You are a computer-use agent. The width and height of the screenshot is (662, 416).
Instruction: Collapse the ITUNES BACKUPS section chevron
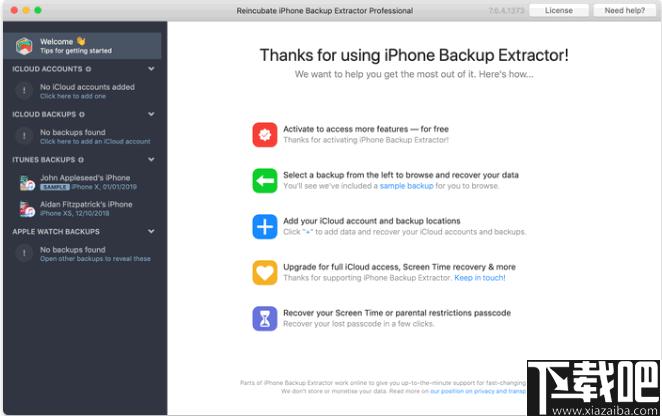click(151, 159)
